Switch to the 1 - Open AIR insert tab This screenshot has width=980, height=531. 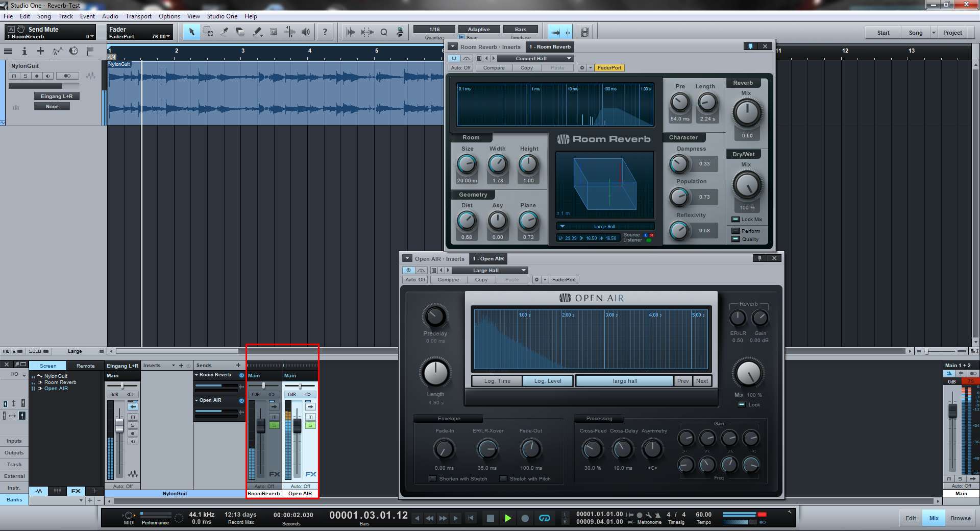tap(488, 258)
